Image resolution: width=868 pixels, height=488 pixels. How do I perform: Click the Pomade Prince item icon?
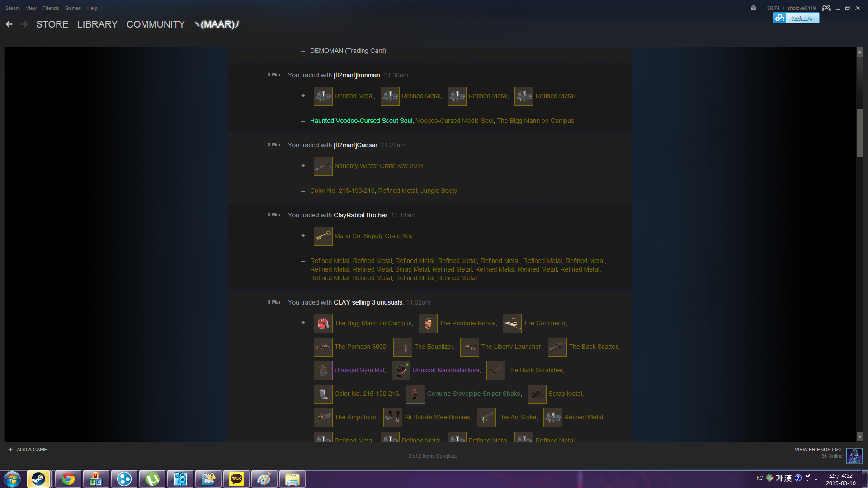(x=428, y=324)
